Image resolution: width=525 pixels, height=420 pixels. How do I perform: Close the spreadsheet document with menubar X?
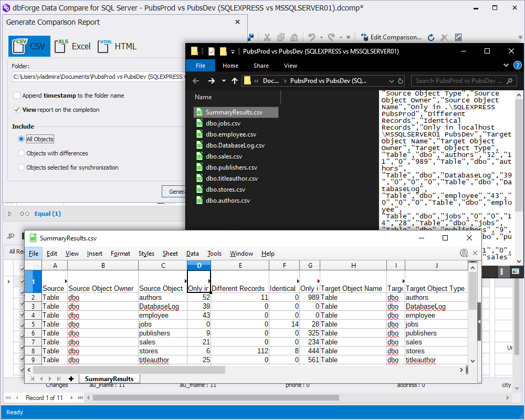(475, 253)
